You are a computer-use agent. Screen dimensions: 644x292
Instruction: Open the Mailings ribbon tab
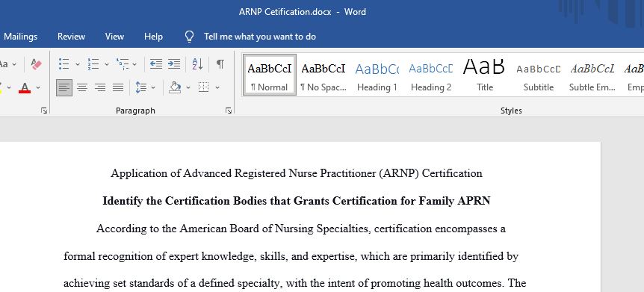20,37
